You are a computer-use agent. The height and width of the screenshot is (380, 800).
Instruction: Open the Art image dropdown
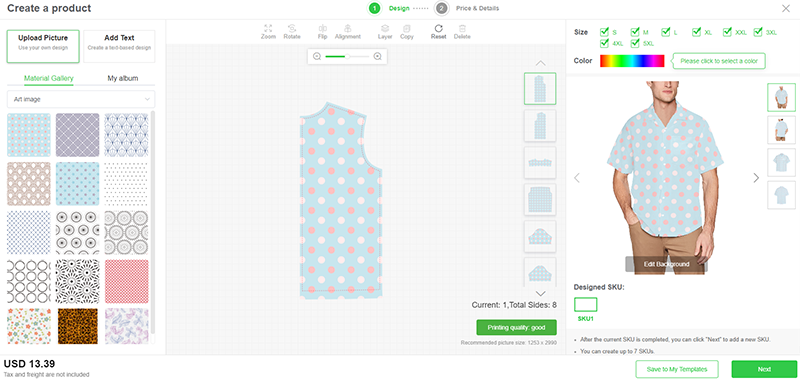click(81, 99)
